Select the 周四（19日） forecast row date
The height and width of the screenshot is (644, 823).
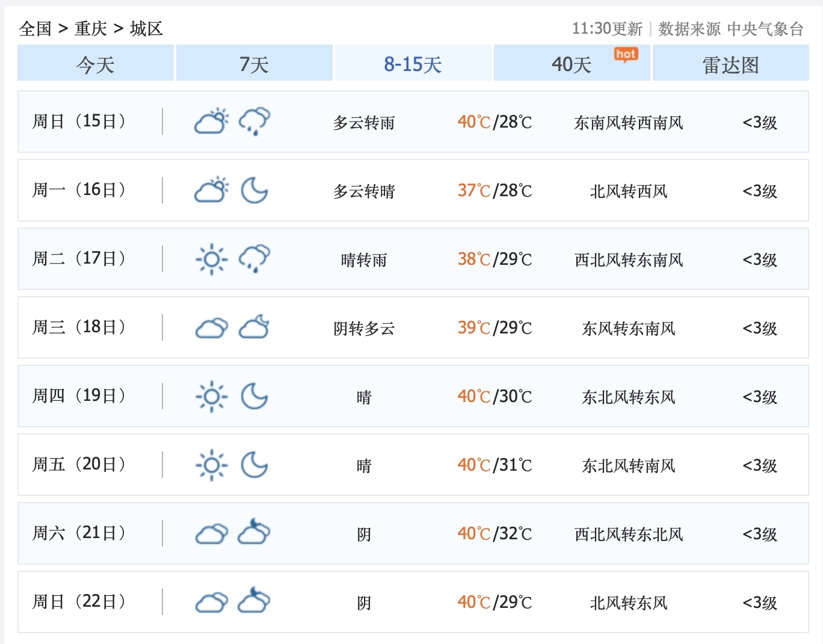click(x=79, y=396)
